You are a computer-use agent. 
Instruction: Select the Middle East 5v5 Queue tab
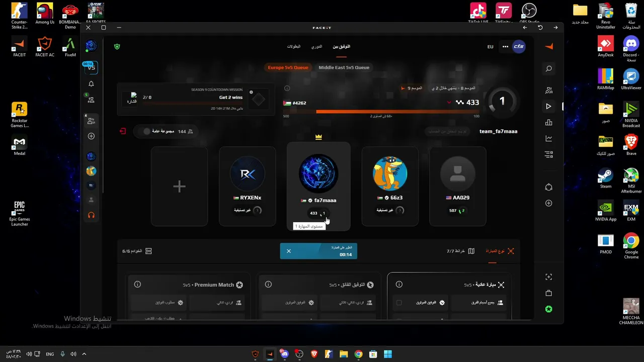coord(344,67)
